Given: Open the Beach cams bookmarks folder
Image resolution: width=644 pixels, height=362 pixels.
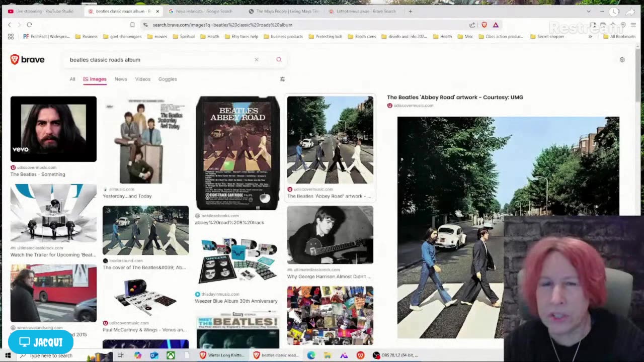Looking at the screenshot, I should coord(362,36).
